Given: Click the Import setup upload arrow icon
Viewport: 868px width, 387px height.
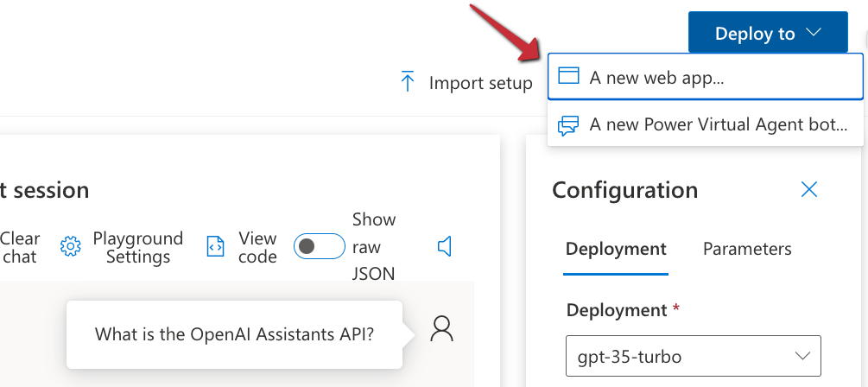Looking at the screenshot, I should click(x=408, y=83).
